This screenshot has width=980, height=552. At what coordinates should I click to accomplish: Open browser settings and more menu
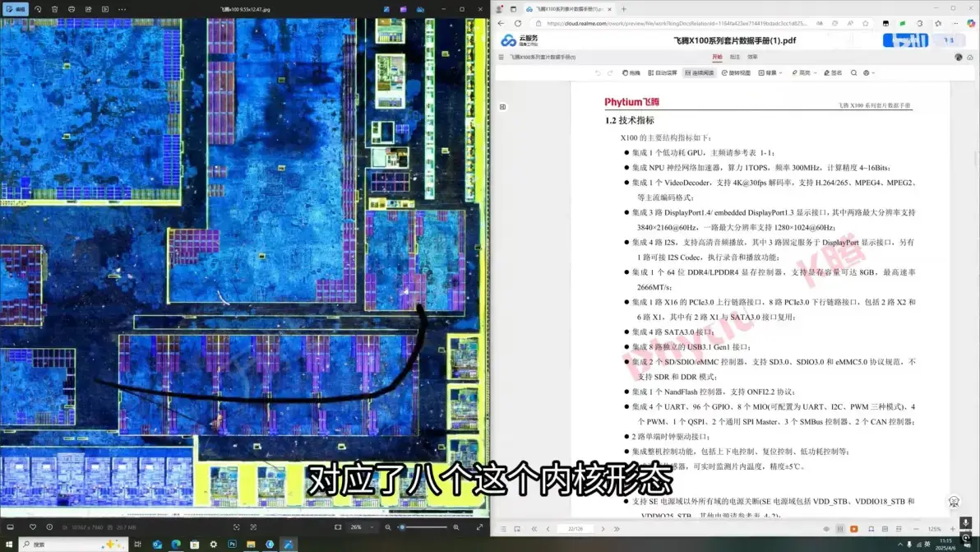tap(955, 23)
